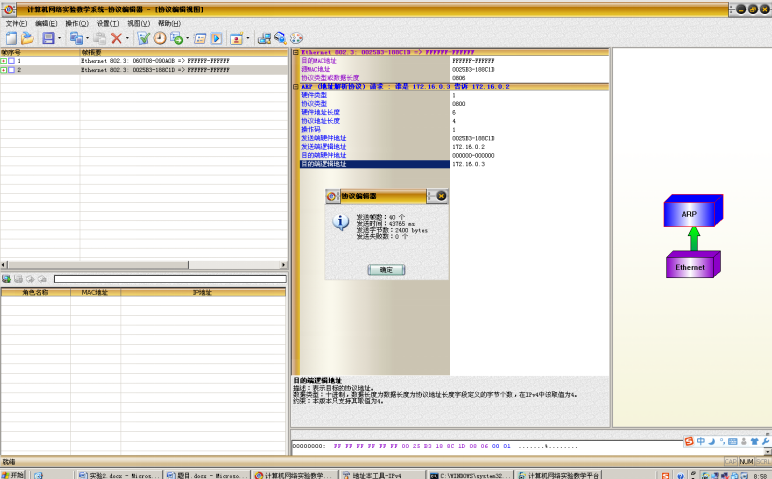
Task: Click the 开始 Start button on taskbar
Action: pyautogui.click(x=12, y=475)
